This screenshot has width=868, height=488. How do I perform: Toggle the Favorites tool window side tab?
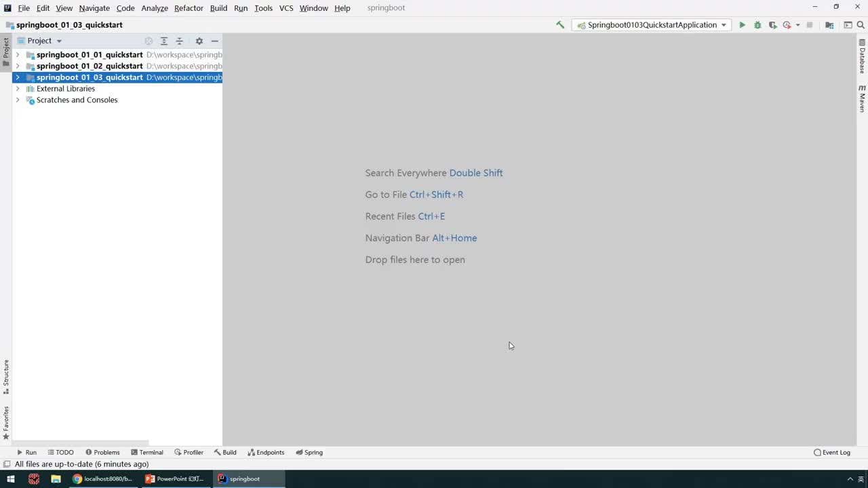pyautogui.click(x=6, y=423)
